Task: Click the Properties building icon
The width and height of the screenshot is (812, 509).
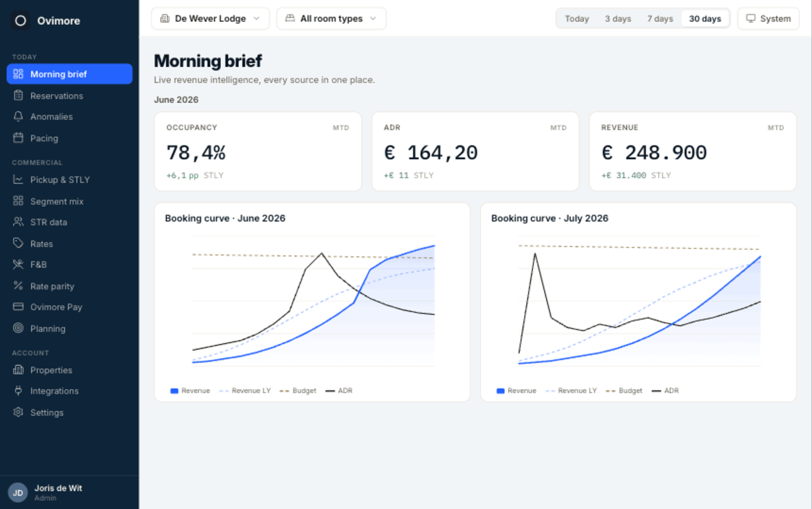Action: [x=19, y=370]
